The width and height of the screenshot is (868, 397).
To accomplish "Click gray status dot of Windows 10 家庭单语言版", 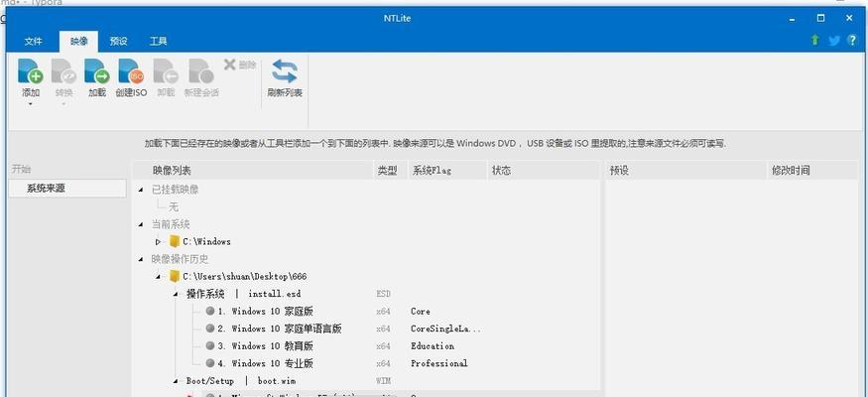I will 209,329.
